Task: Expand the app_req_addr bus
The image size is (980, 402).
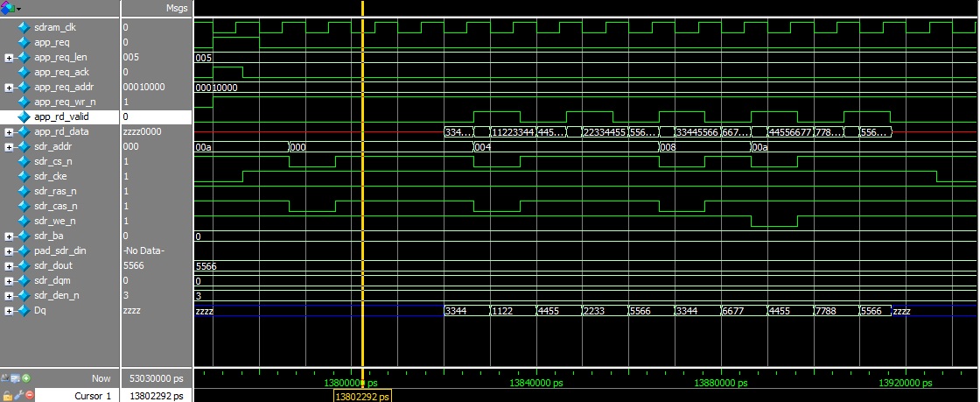Action: coord(9,87)
